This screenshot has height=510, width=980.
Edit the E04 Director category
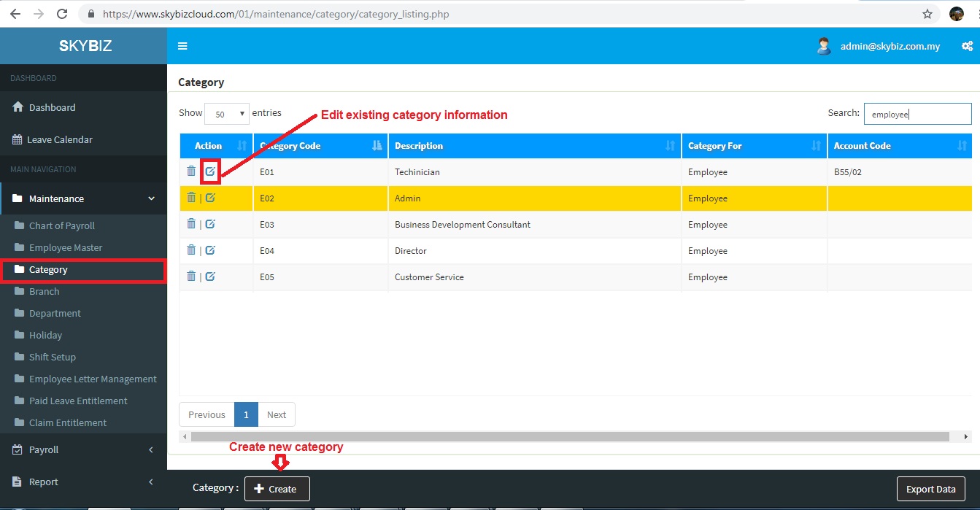click(210, 250)
